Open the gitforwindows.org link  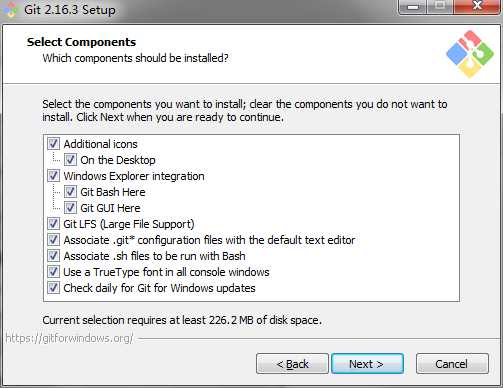(69, 338)
